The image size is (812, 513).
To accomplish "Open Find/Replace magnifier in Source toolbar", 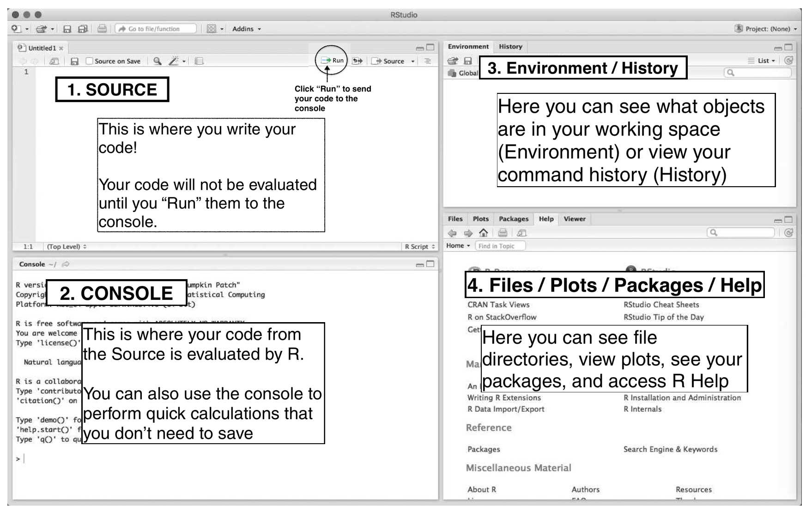I will click(x=158, y=61).
